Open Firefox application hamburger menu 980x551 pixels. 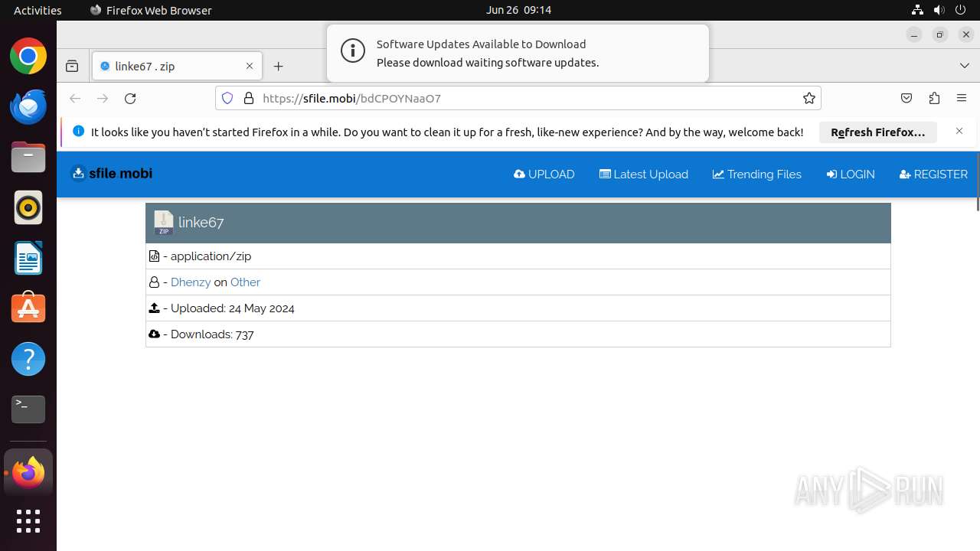pos(962,98)
